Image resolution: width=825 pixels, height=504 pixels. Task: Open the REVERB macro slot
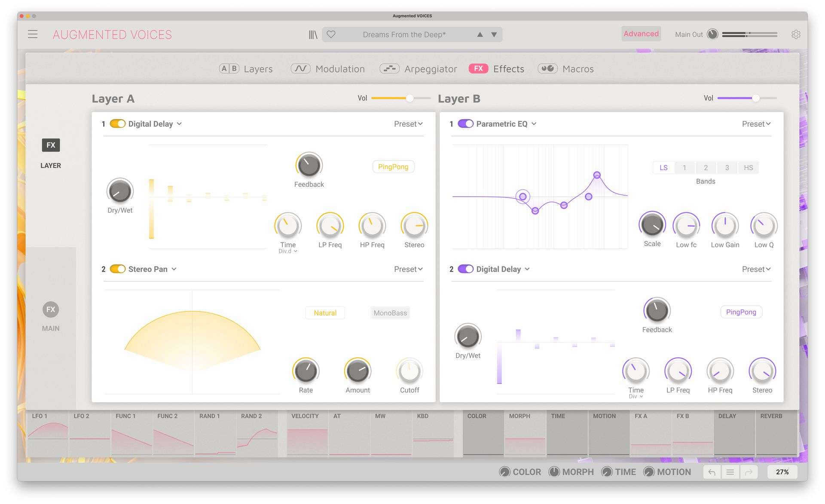[x=776, y=433]
